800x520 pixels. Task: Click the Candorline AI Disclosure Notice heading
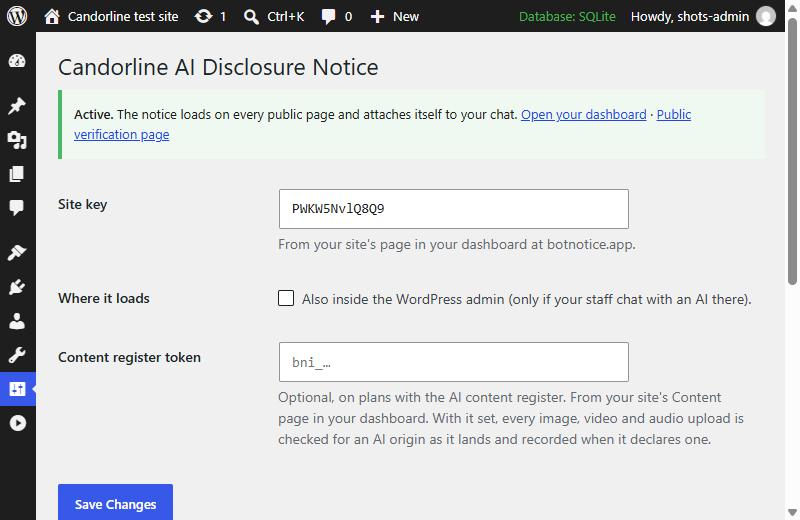pos(218,67)
